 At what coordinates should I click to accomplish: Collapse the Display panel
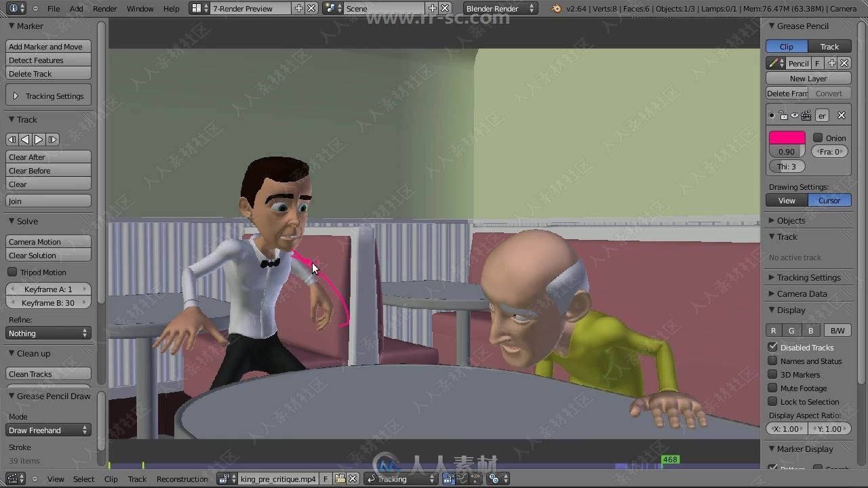[x=771, y=310]
